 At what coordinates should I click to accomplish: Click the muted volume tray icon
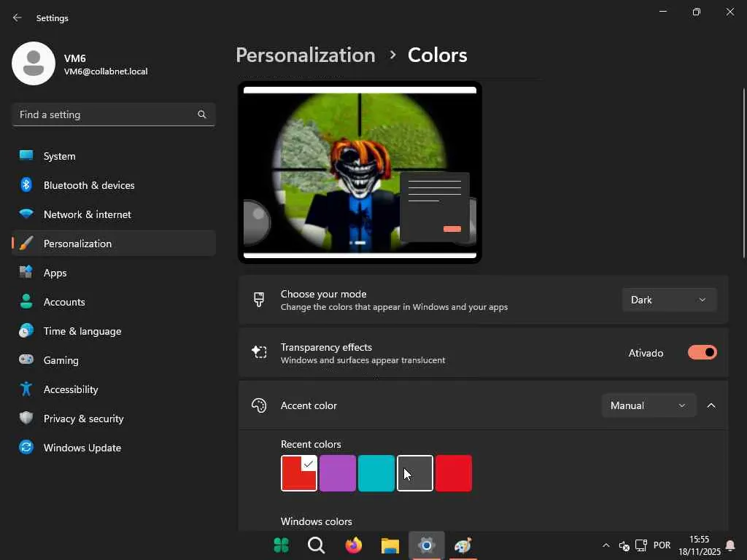point(624,545)
